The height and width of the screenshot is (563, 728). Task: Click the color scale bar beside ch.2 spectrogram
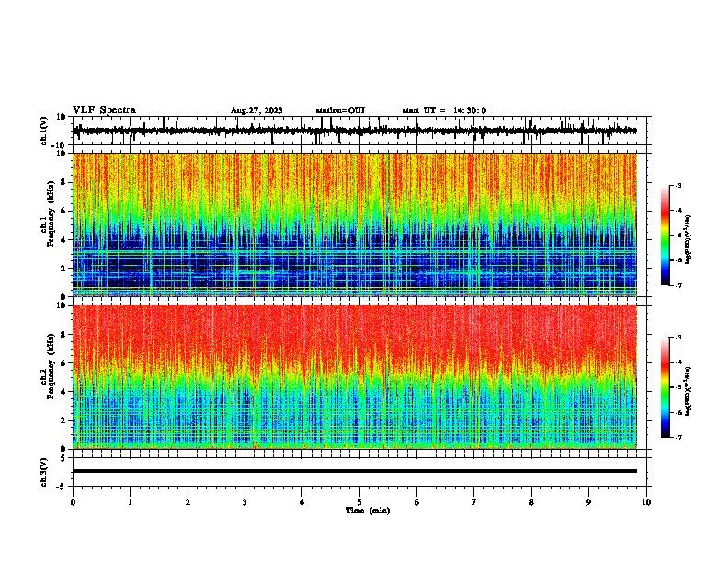point(665,387)
